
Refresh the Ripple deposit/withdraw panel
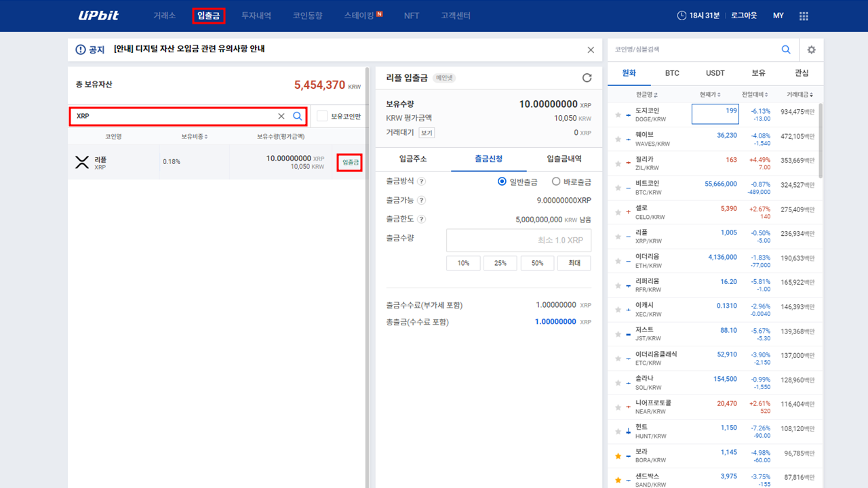tap(587, 78)
